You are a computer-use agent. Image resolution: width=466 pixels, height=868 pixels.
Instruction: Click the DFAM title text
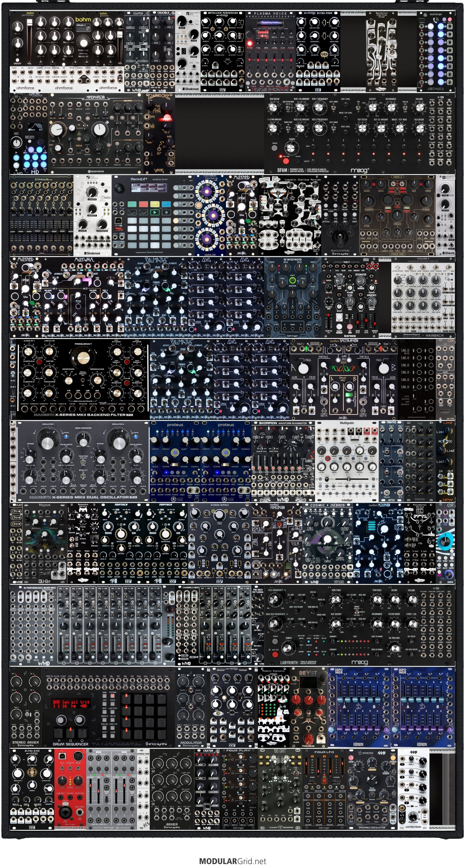click(283, 170)
